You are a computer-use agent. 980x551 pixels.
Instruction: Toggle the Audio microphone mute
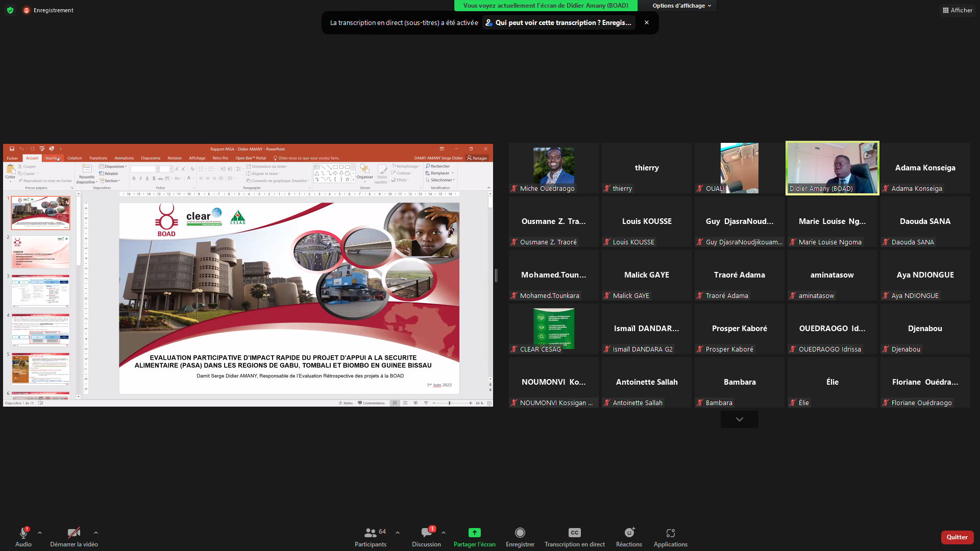click(23, 533)
